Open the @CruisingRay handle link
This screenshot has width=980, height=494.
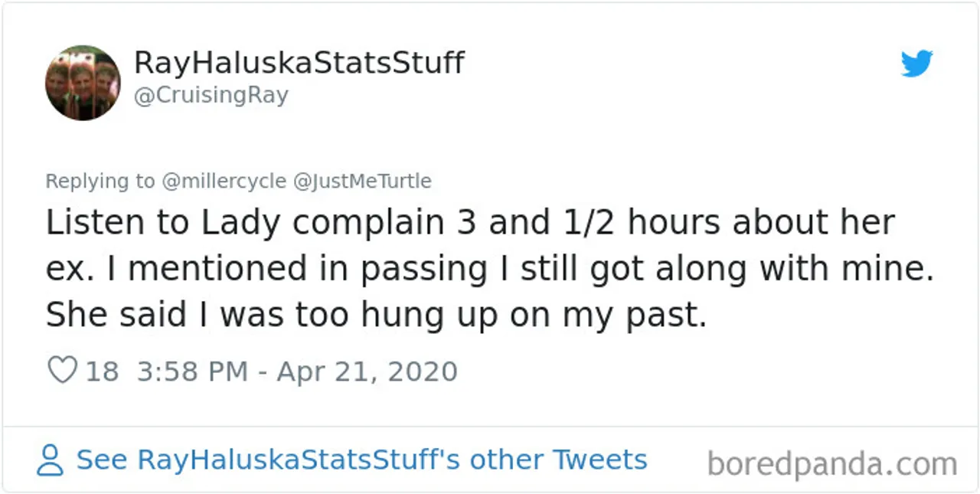(x=211, y=96)
